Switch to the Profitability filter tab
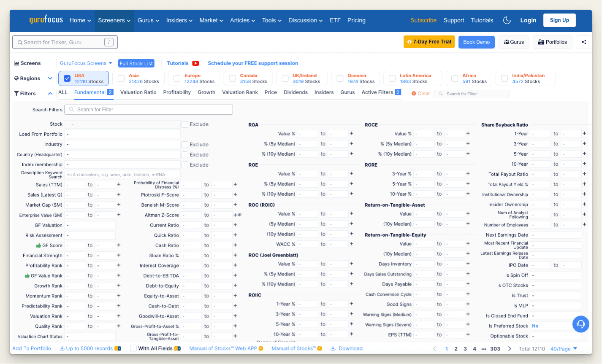Screen dimensions: 602x364 point(177,92)
